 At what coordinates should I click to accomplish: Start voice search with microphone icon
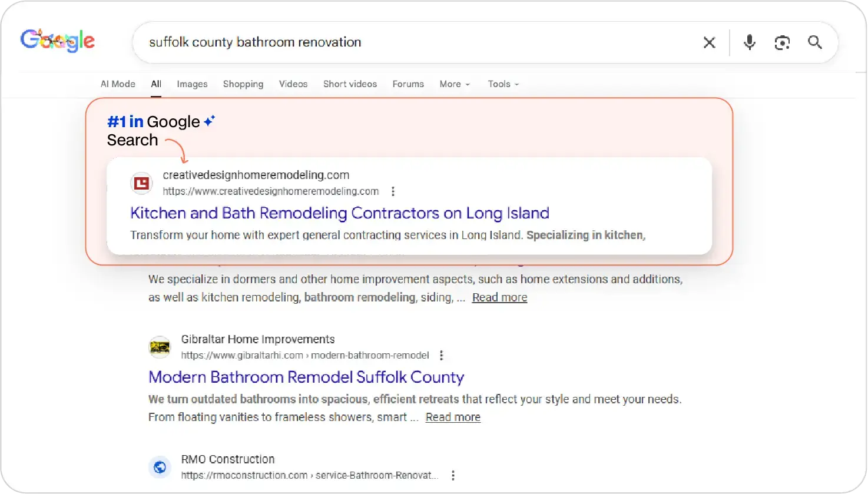pos(749,42)
